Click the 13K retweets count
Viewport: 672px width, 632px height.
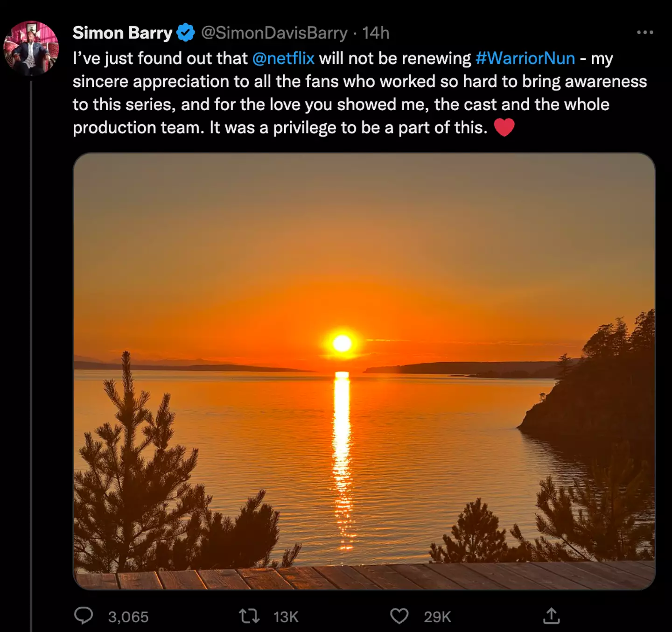pos(286,617)
